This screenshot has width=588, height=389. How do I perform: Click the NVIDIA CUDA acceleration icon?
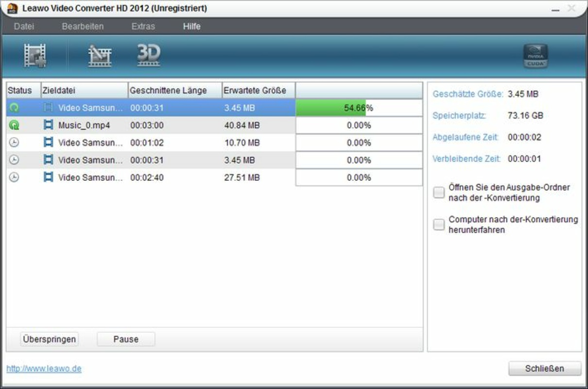535,56
